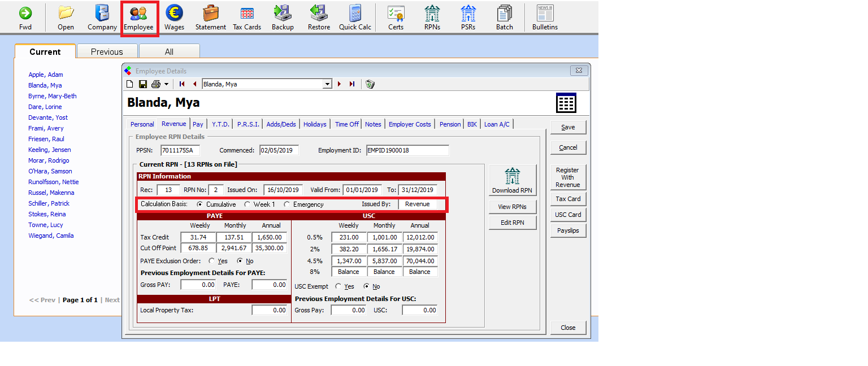Open the Quick Calc calculator
The image size is (868, 366).
(355, 14)
